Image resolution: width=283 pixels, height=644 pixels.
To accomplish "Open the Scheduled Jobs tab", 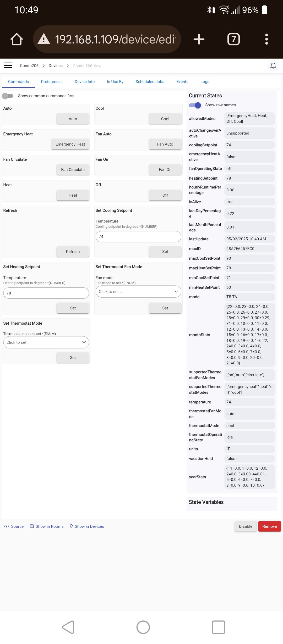I will pos(150,82).
